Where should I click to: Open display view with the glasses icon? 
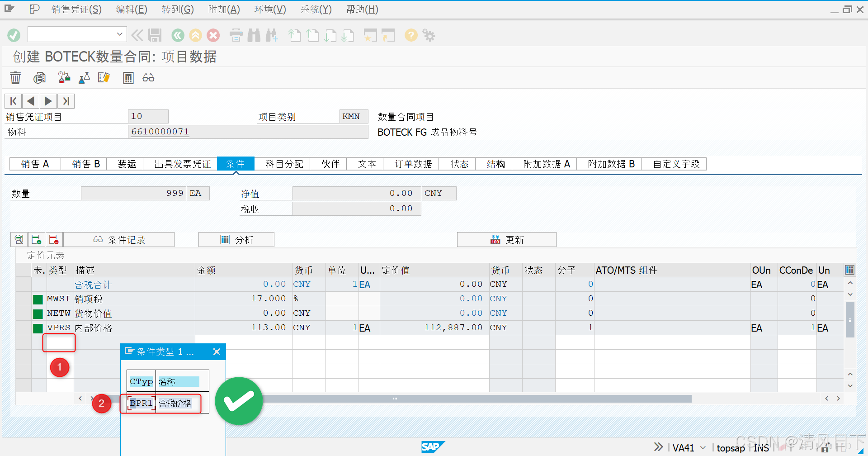click(148, 77)
